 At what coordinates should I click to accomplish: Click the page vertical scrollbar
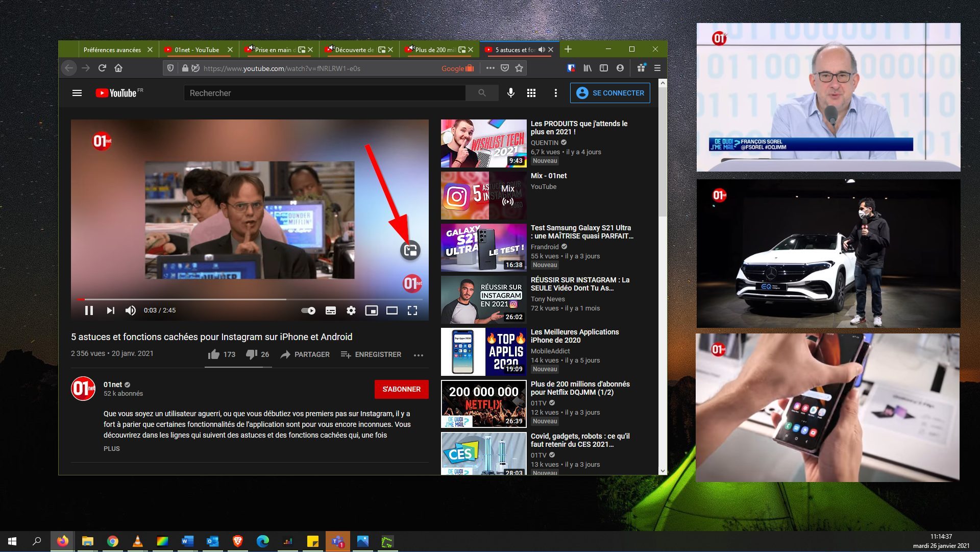663,153
